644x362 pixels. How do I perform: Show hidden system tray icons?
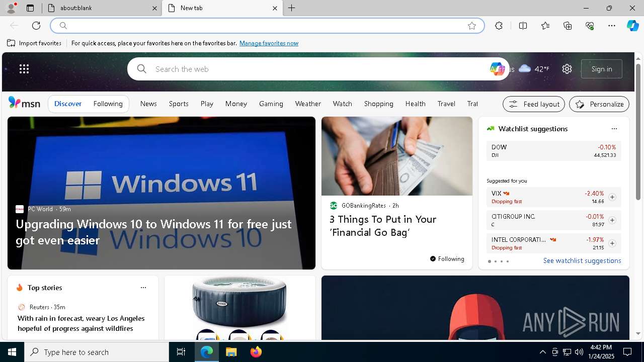tap(542, 352)
